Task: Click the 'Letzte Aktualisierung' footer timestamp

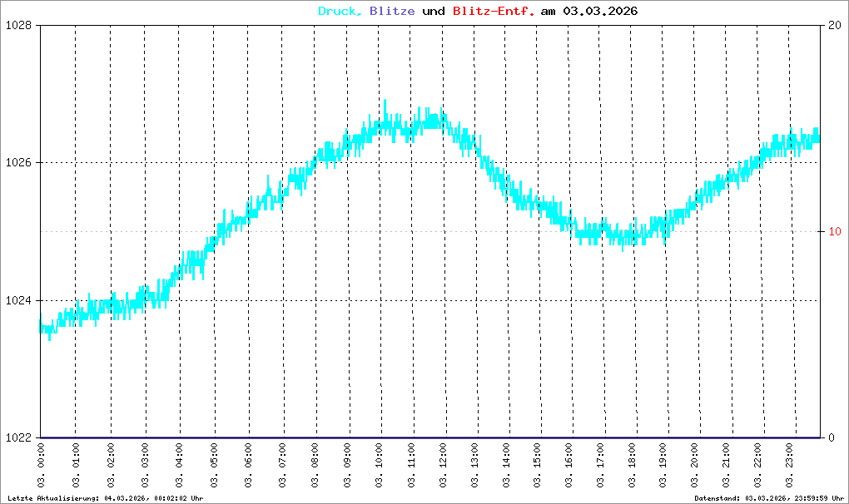Action: [x=106, y=498]
